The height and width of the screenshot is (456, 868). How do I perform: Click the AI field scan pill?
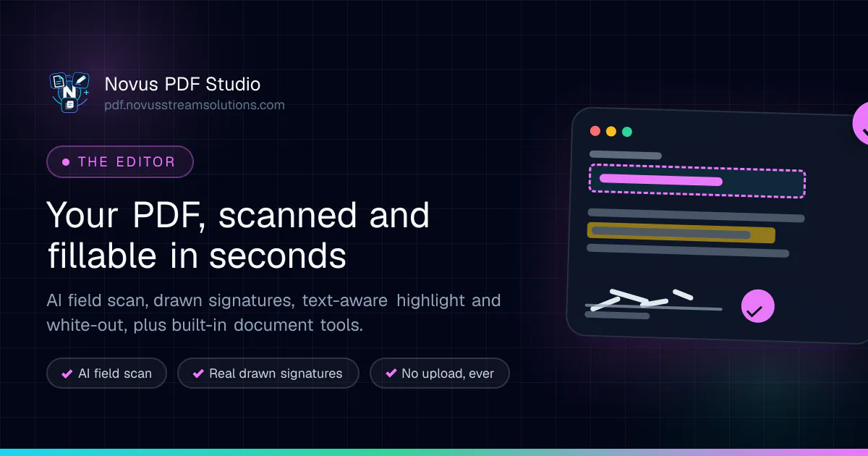(x=107, y=373)
